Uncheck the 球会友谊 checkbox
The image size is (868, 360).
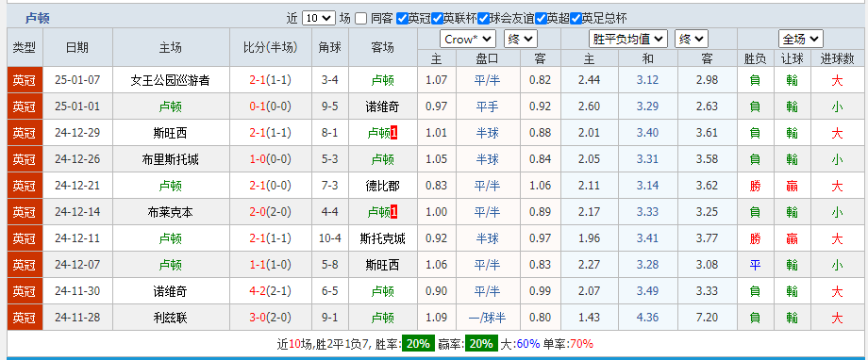[483, 18]
